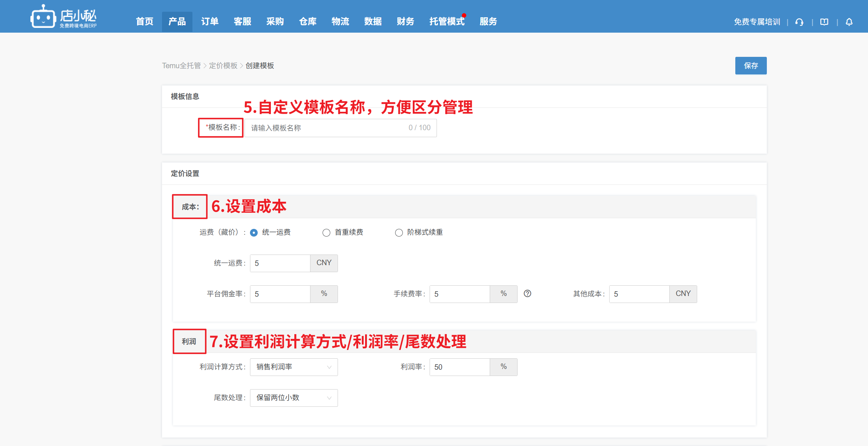Go to 定价模板 breadcrumb link

(x=223, y=66)
